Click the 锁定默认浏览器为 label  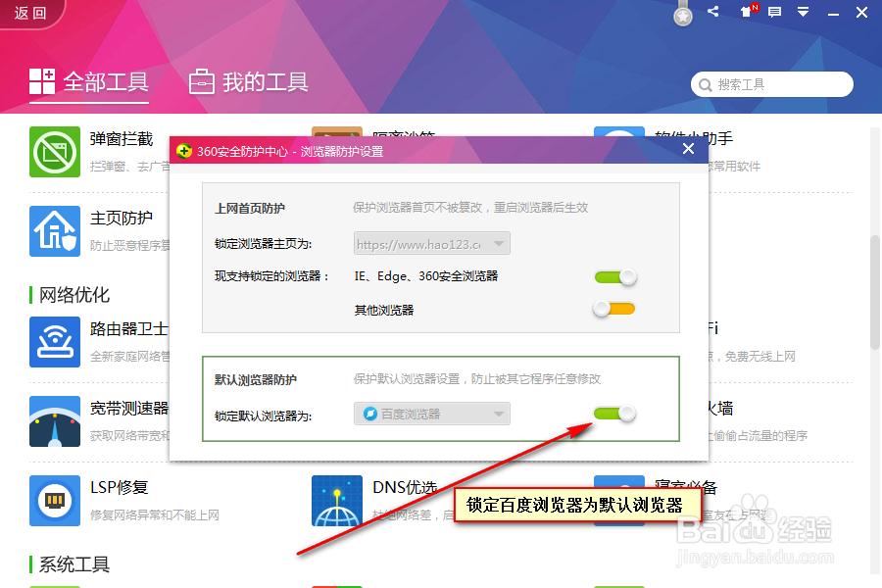coord(264,416)
